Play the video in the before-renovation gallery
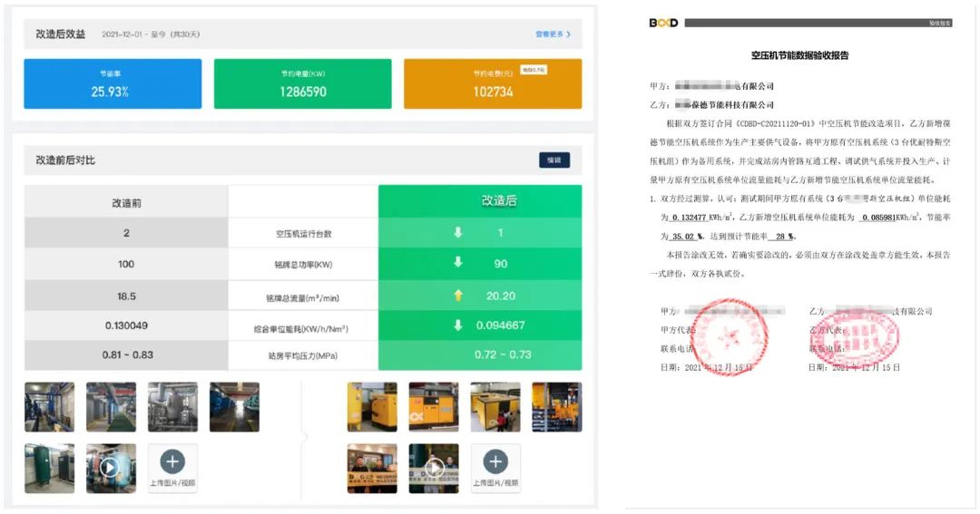980x514 pixels. 111,468
